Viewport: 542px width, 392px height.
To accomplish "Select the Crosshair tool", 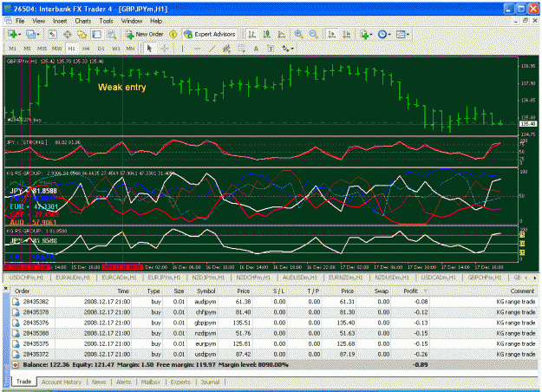I will 164,49.
